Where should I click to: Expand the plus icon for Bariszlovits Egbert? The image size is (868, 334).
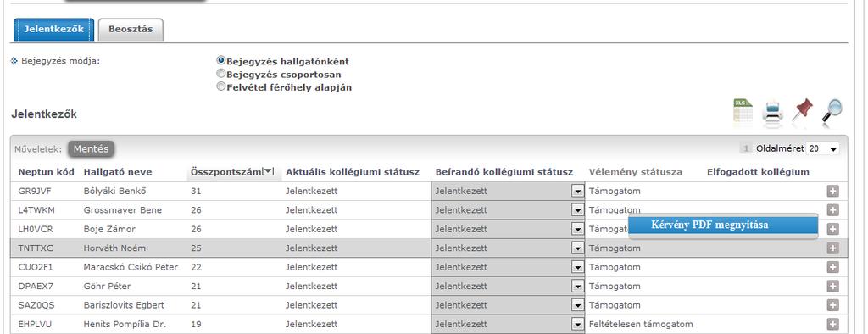coord(832,305)
